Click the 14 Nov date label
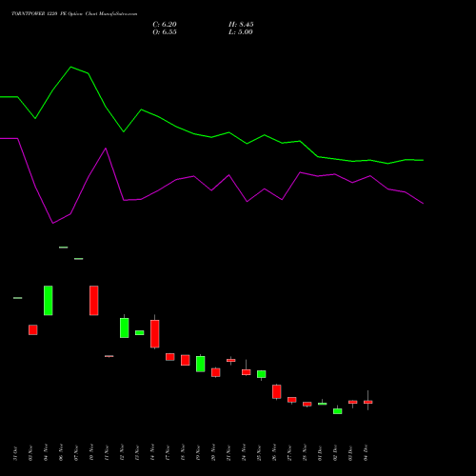Viewport: 476px width, 476px height. (x=152, y=452)
